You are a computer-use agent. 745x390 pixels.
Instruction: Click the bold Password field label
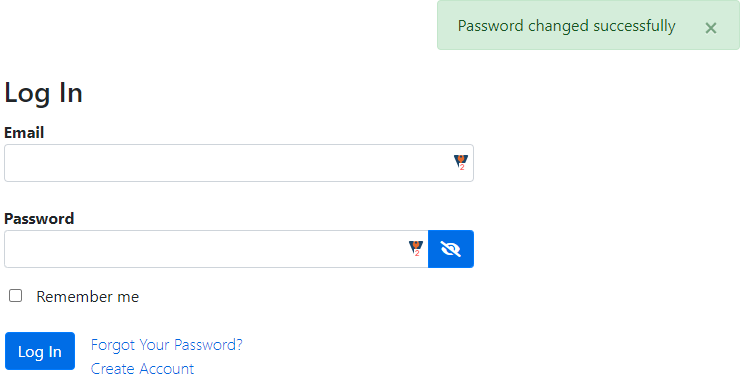click(39, 219)
